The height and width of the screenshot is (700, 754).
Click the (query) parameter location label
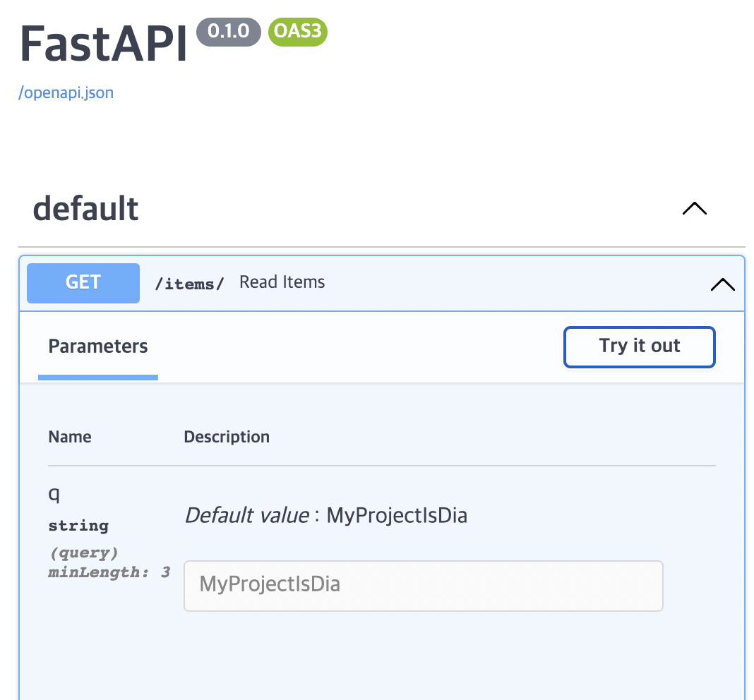[x=84, y=553]
